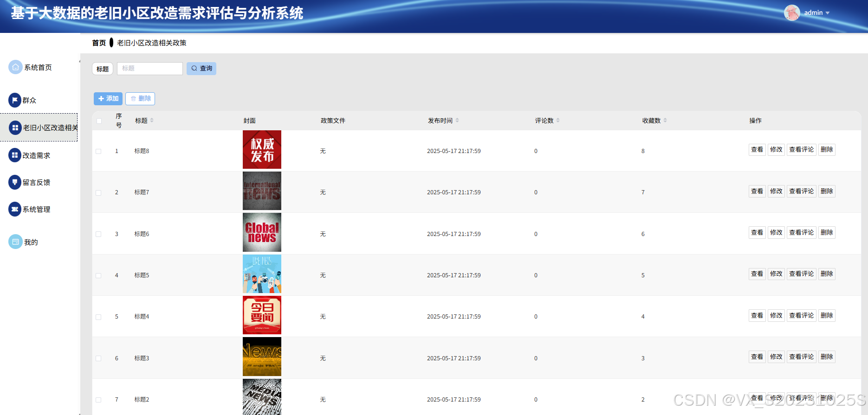Open 改造需求 menu item
Viewport: 868px width, 415px height.
39,155
